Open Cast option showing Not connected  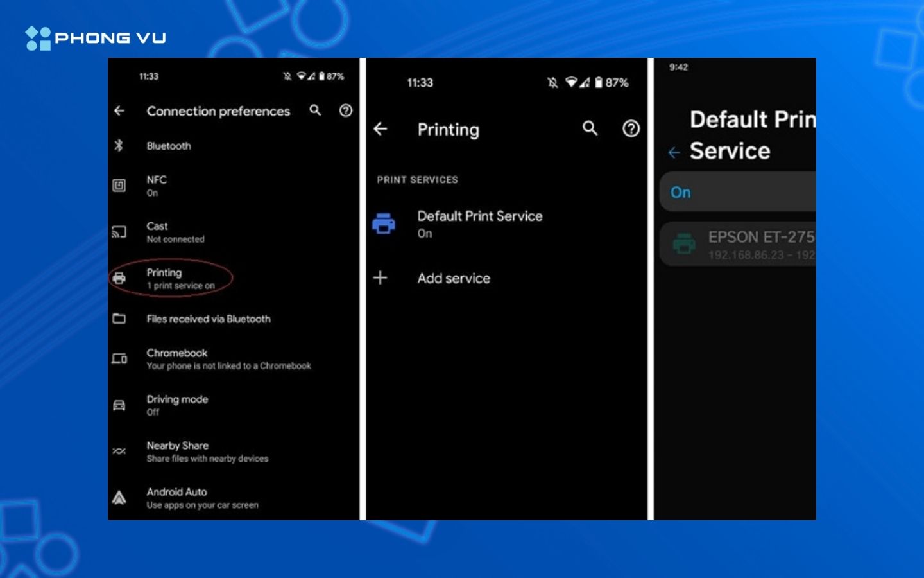click(175, 232)
